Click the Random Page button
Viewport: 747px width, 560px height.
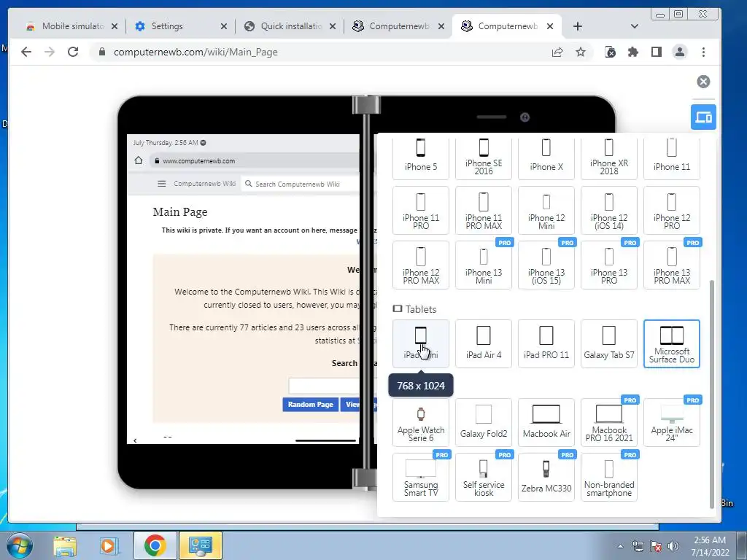pos(310,404)
